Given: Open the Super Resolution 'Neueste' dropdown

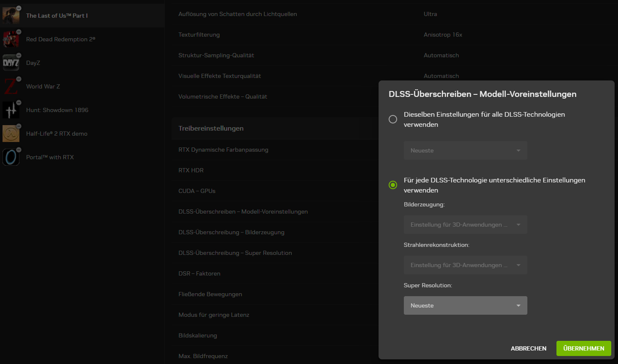Looking at the screenshot, I should 465,305.
